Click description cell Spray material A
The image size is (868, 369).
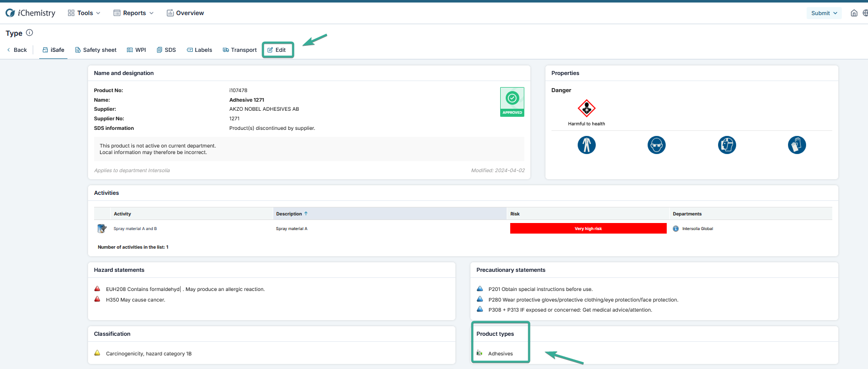click(291, 229)
